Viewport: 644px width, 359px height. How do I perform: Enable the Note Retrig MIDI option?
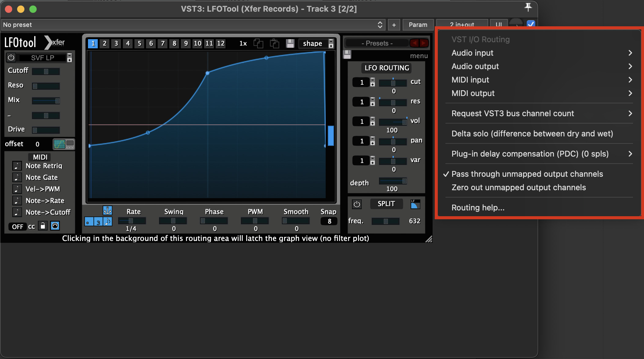click(17, 166)
